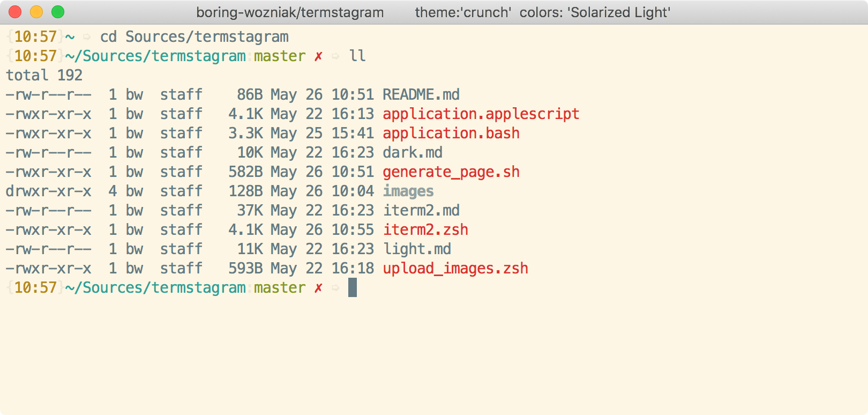
Task: Click the iterm2.zsh script name
Action: pyautogui.click(x=425, y=230)
